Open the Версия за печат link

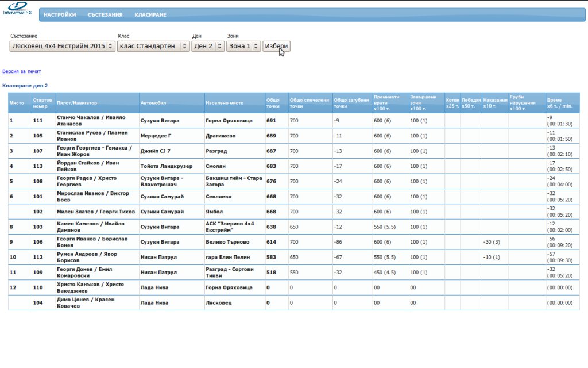22,72
